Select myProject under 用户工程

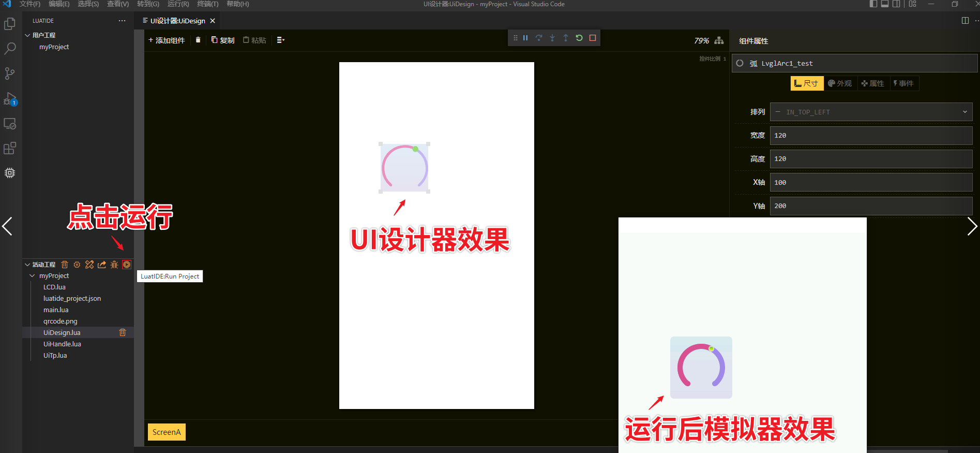point(54,47)
